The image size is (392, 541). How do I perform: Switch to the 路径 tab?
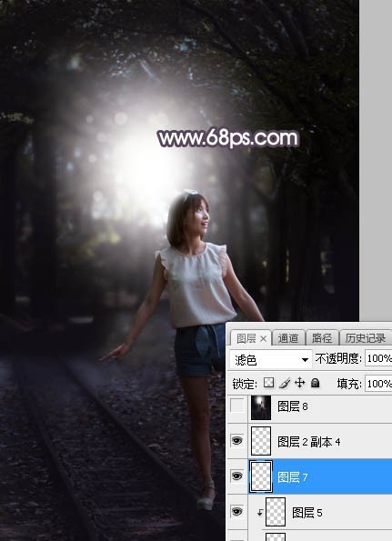321,338
